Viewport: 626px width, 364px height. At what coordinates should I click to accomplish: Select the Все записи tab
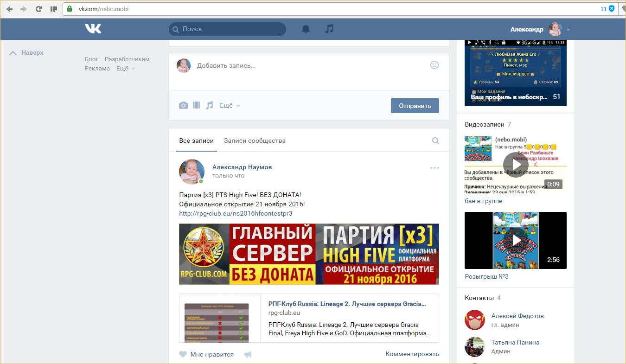click(x=196, y=140)
